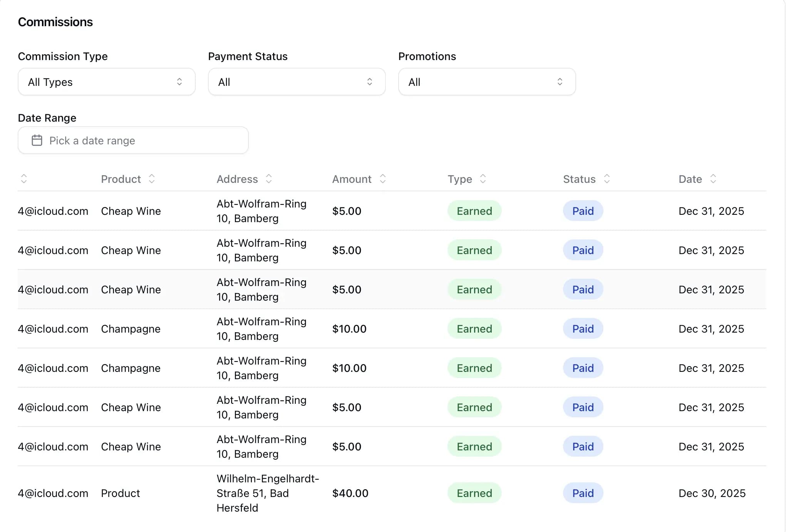This screenshot has height=532, width=791.
Task: Select the first 4@icloud.com row entry
Action: pyautogui.click(x=53, y=211)
